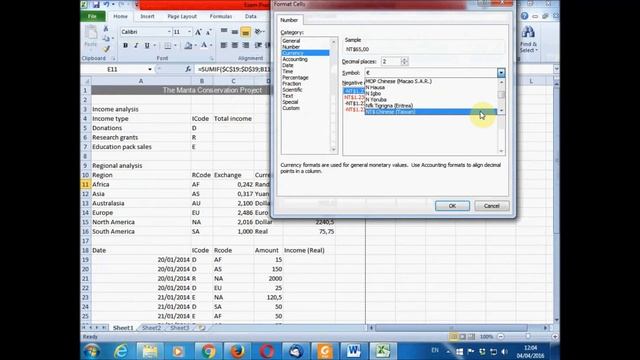Toggle Bold formatting

point(125,45)
